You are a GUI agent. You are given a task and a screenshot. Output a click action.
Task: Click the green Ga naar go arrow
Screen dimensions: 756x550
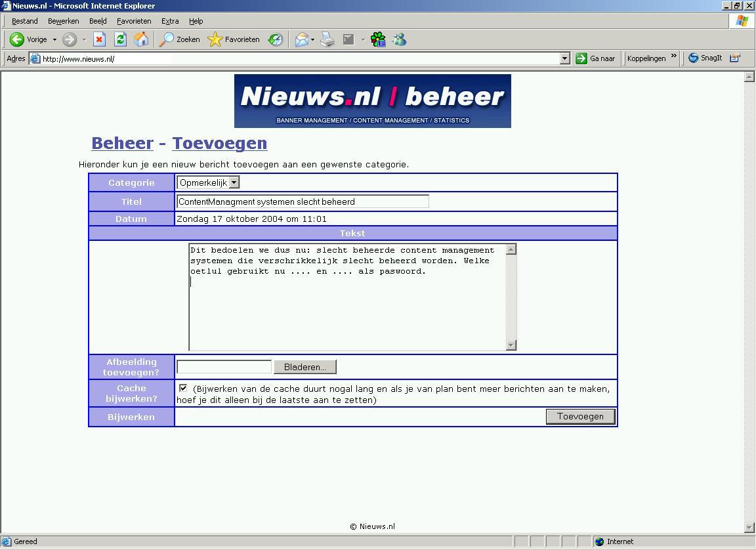[x=581, y=58]
